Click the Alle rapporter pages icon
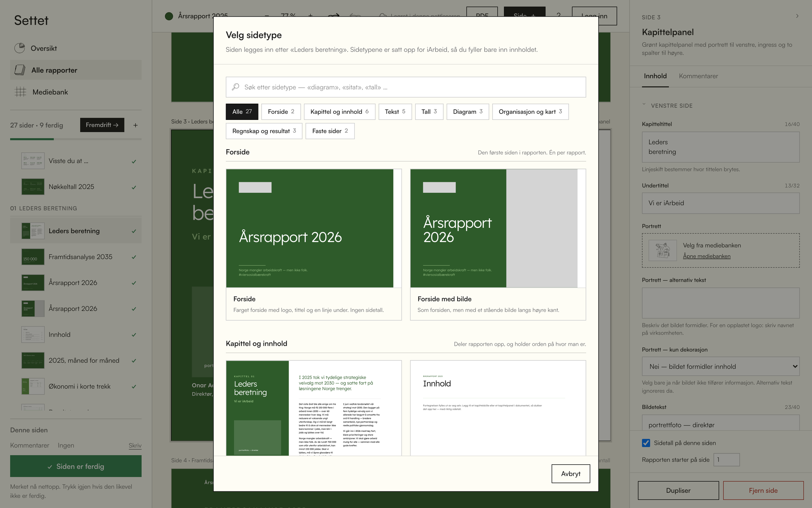The image size is (812, 508). [x=20, y=70]
